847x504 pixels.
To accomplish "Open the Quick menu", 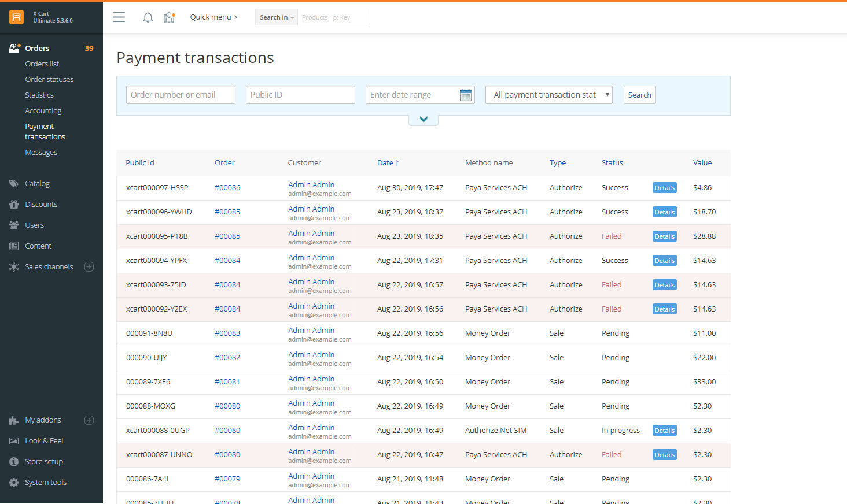I will click(213, 17).
